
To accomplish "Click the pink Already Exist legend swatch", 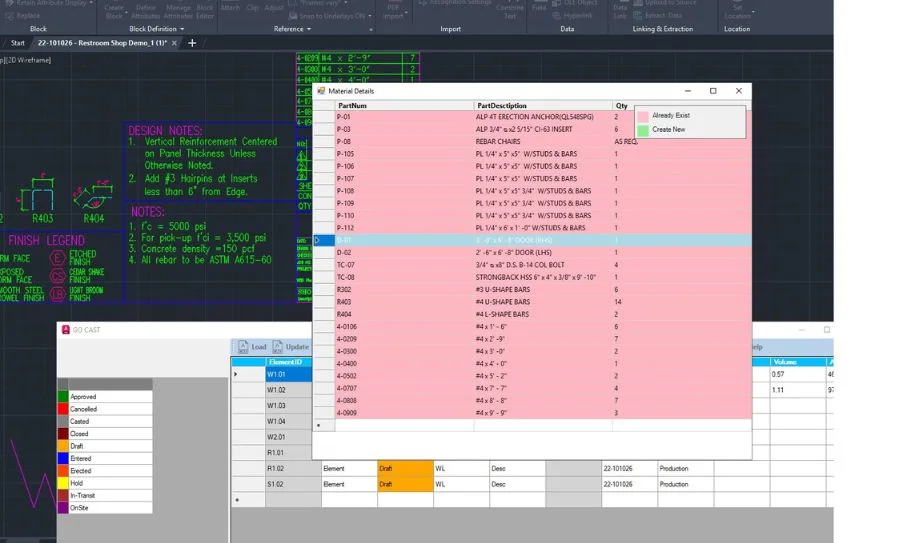I will (643, 116).
